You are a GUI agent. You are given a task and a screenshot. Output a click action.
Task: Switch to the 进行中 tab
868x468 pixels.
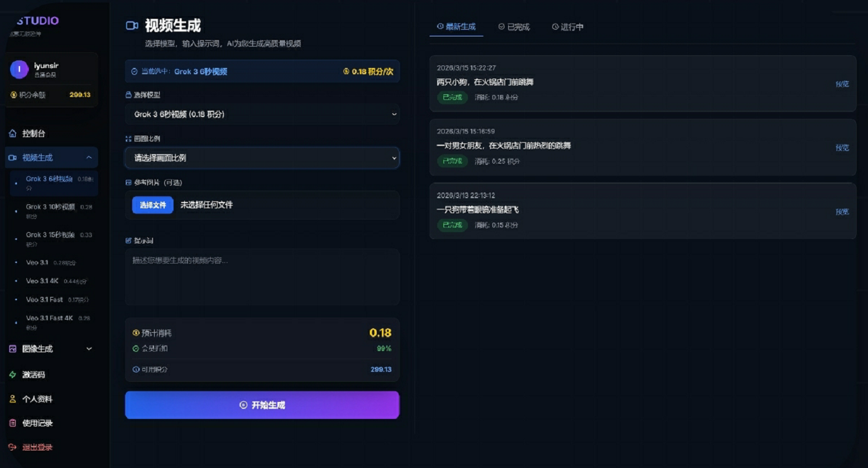click(x=568, y=27)
